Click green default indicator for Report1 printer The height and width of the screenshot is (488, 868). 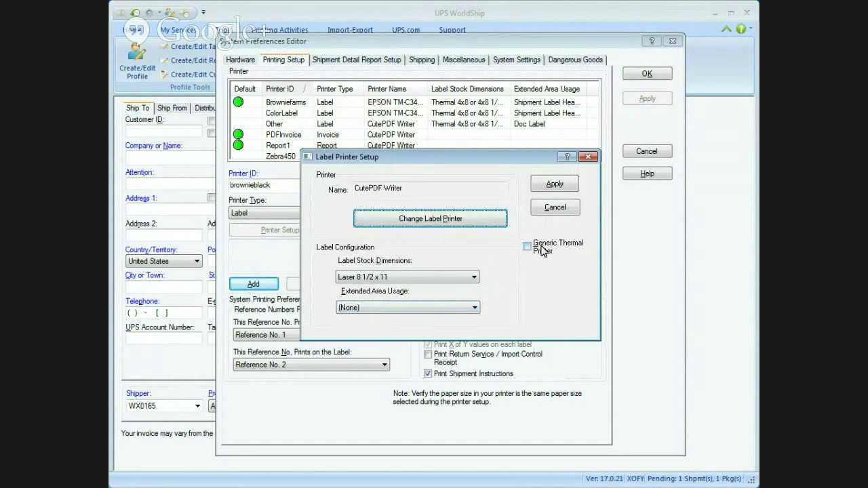pyautogui.click(x=238, y=145)
